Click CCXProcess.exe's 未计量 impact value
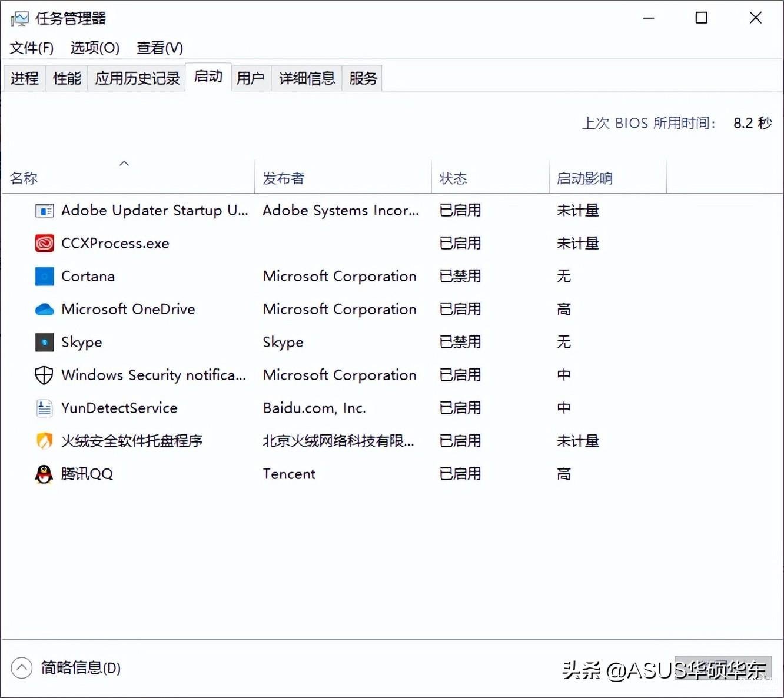Image resolution: width=784 pixels, height=698 pixels. [x=578, y=243]
